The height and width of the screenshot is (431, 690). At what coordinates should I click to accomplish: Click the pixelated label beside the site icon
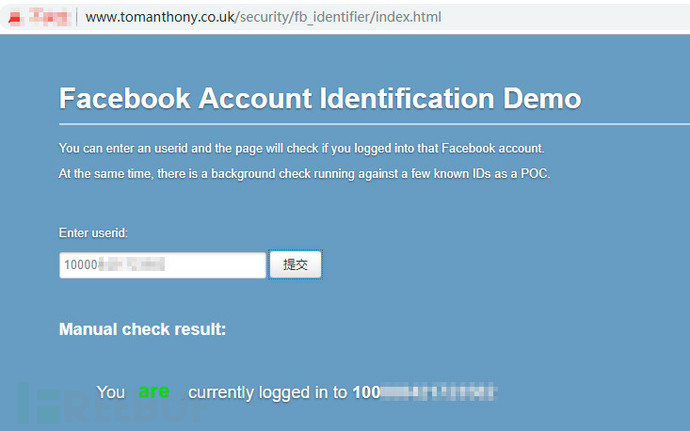pyautogui.click(x=49, y=17)
